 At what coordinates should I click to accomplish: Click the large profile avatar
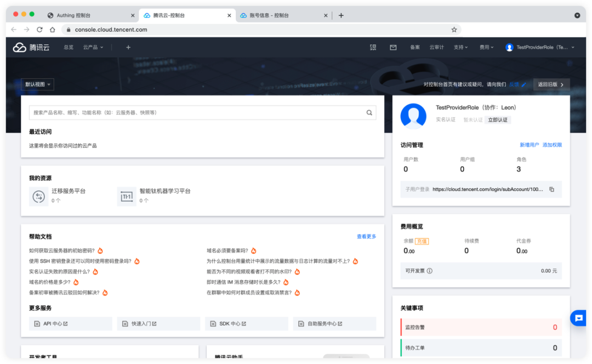point(413,116)
